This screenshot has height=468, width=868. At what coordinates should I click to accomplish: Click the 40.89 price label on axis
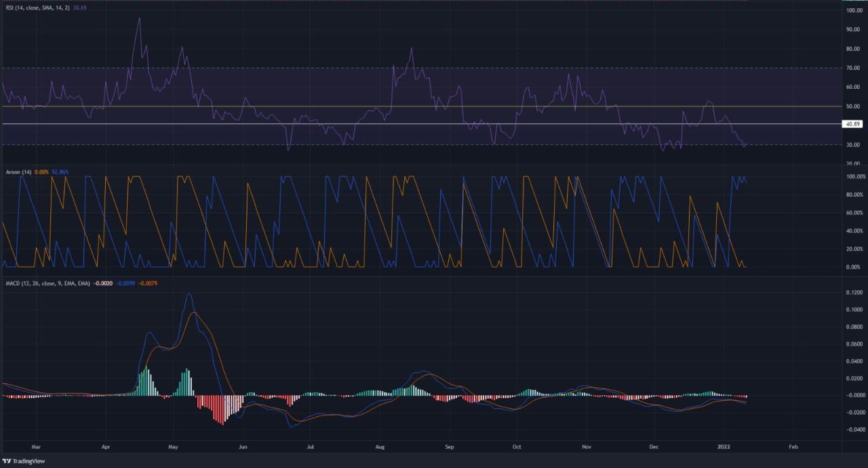[851, 124]
